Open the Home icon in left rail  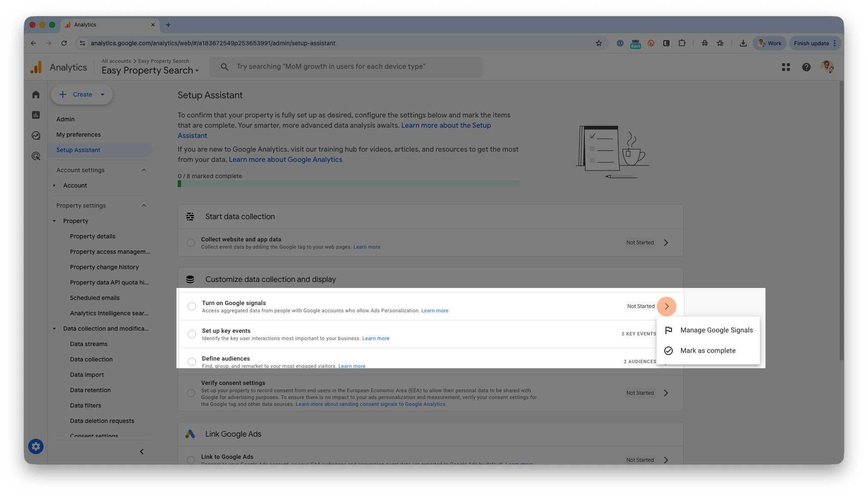click(x=36, y=94)
